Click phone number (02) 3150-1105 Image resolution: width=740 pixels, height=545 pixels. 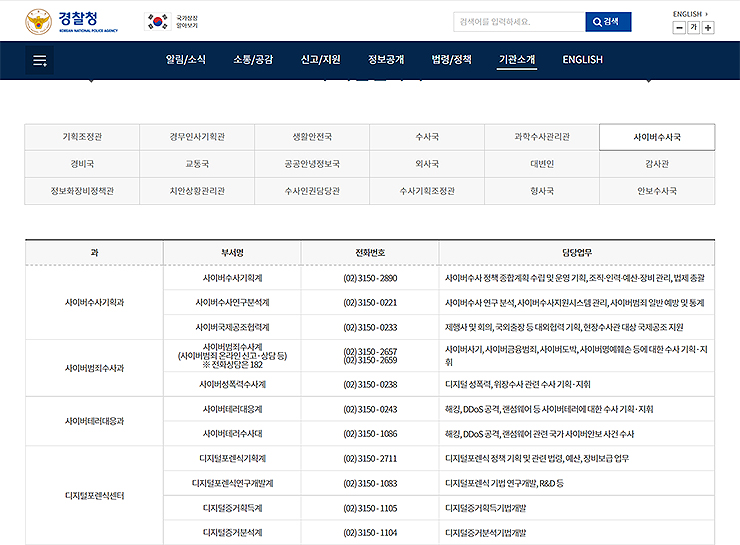[370, 508]
